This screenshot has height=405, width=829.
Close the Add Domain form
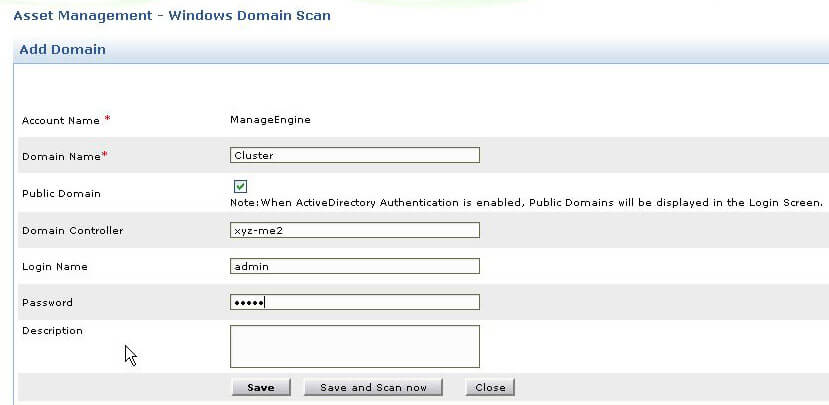[490, 388]
